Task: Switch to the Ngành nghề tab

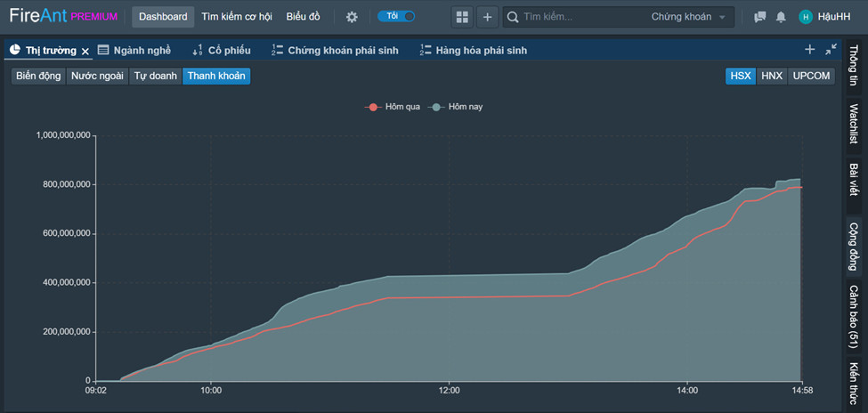Action: point(134,51)
